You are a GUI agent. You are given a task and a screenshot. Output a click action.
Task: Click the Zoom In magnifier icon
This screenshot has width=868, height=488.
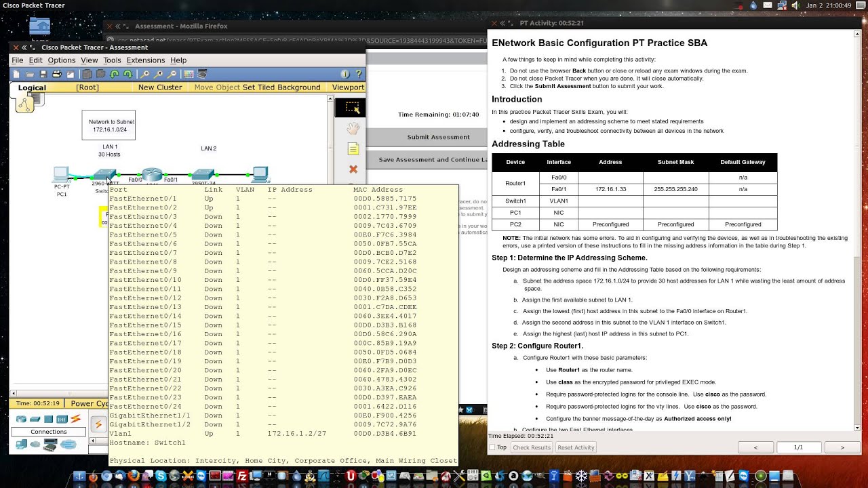coord(145,74)
